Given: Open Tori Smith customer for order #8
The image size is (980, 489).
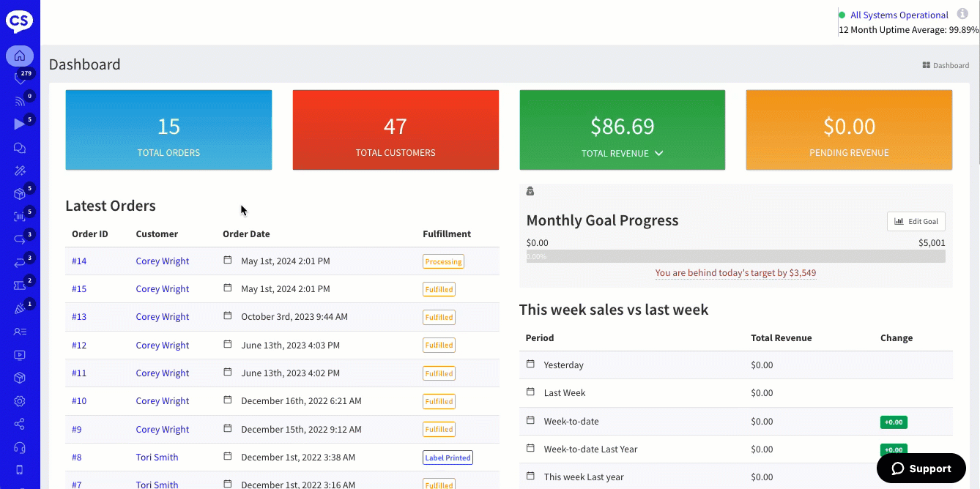Looking at the screenshot, I should pos(157,458).
